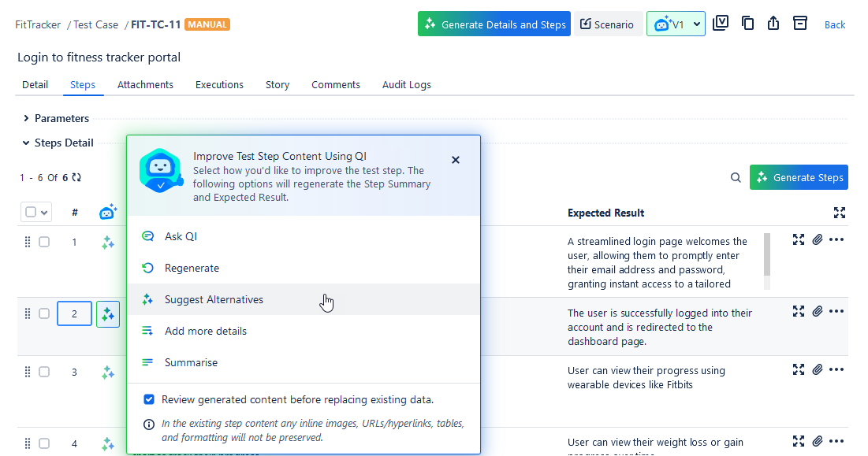Click the refresh icon next to step count
868x456 pixels.
76,178
